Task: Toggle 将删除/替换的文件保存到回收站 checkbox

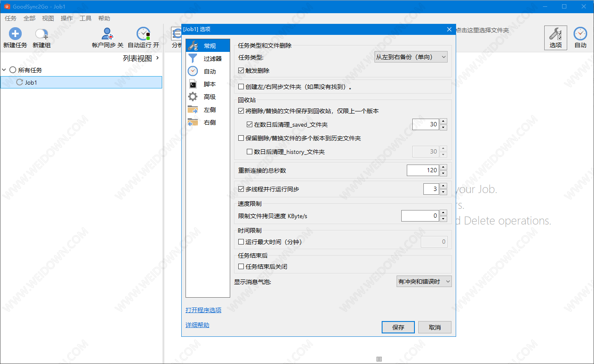Action: coord(241,111)
